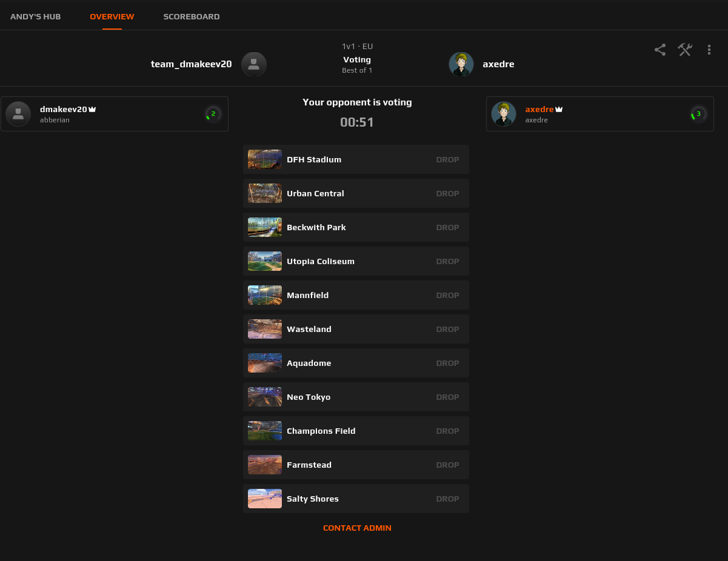
Task: Click team_dmakeev20 default avatar in header
Action: pyautogui.click(x=254, y=64)
